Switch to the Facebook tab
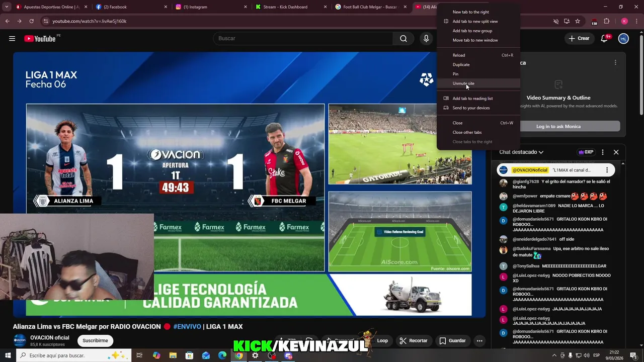644x362 pixels. click(131, 7)
